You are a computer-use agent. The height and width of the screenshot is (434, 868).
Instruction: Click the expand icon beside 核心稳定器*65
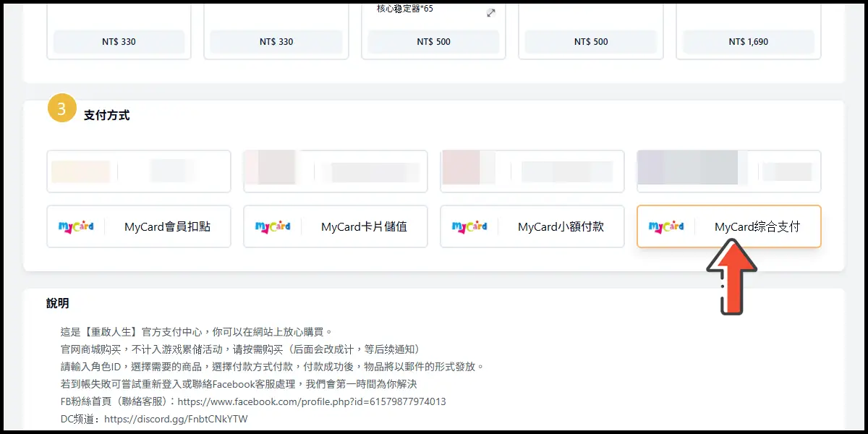point(491,13)
